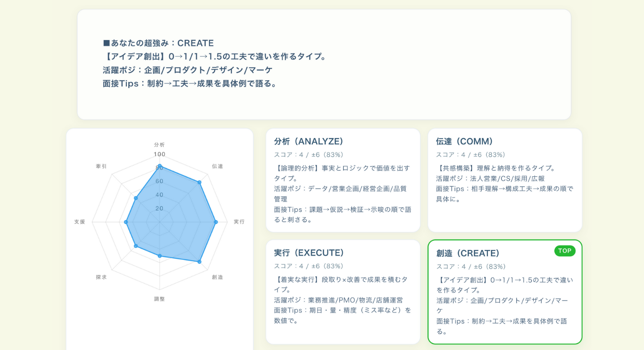
Task: Click the あなたの超強み：CREATE summary title
Action: pyautogui.click(x=158, y=43)
